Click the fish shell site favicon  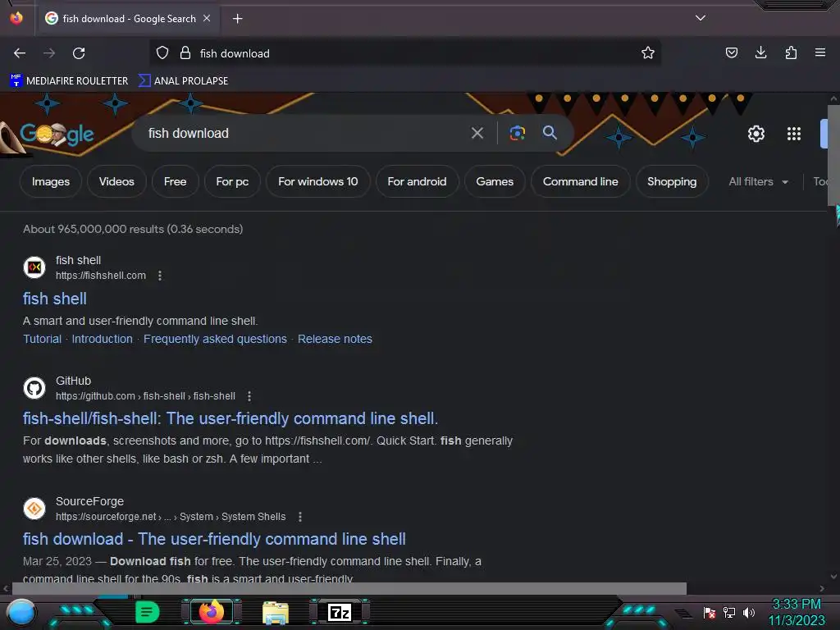(34, 267)
